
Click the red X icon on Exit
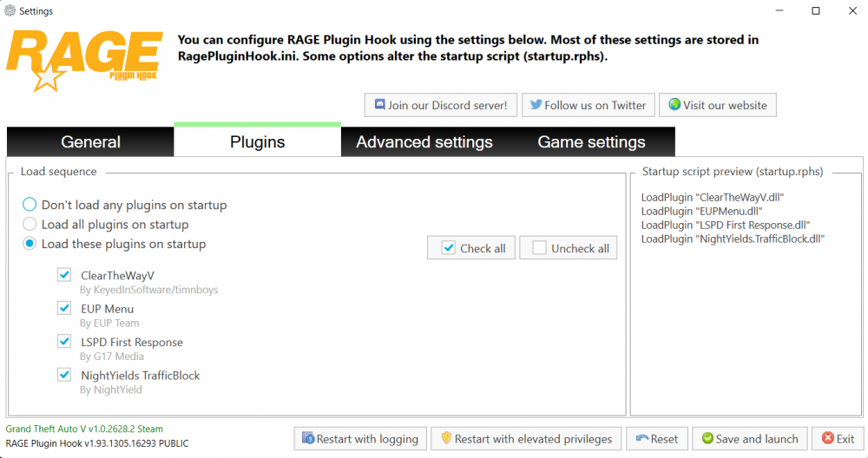(827, 438)
